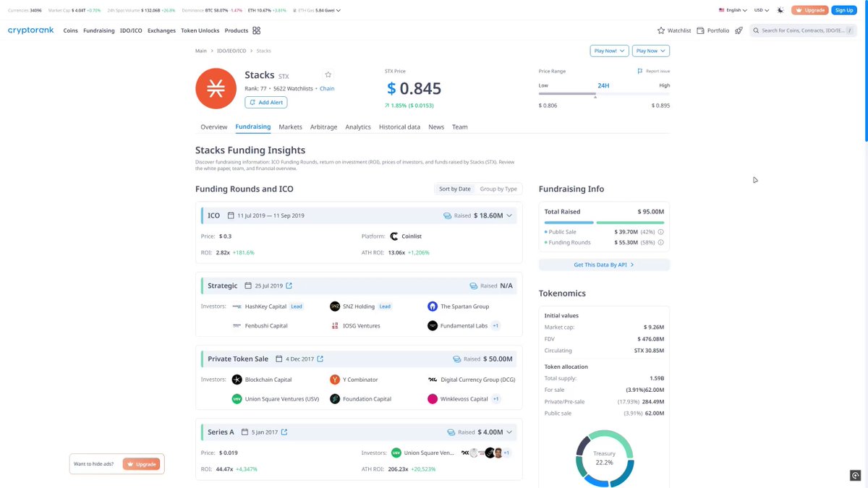The width and height of the screenshot is (868, 488).
Task: Click The Spartan Group logo
Action: 433,307
